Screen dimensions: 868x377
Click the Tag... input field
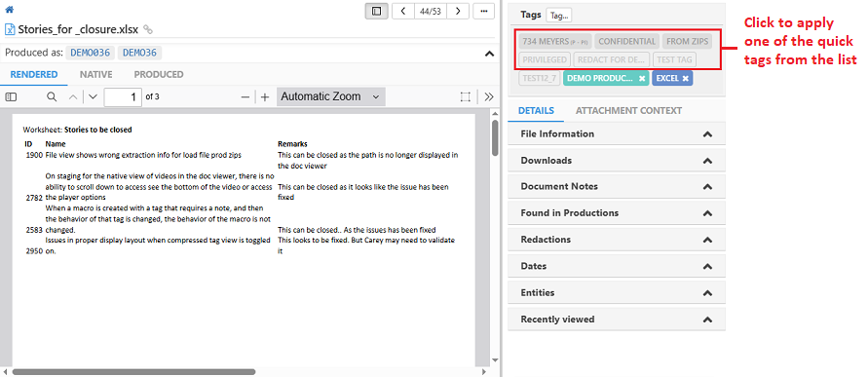point(559,16)
